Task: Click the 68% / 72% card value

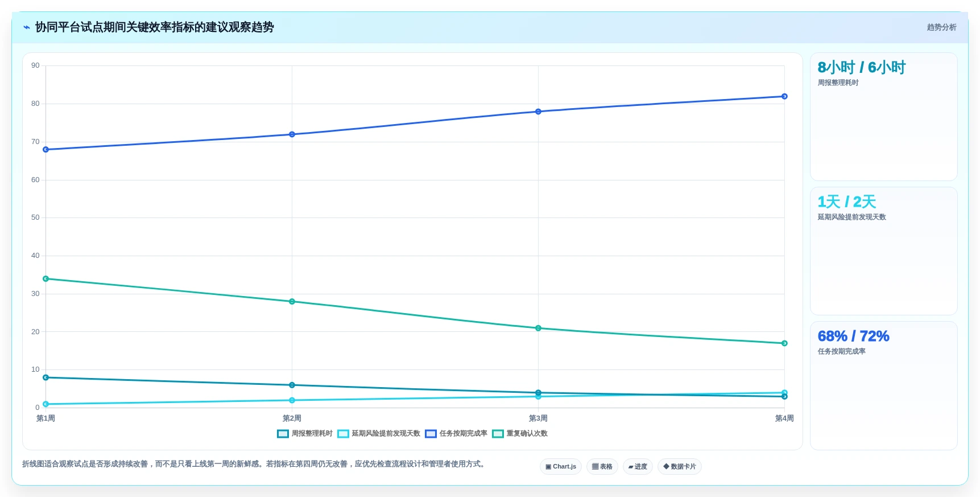Action: coord(853,336)
